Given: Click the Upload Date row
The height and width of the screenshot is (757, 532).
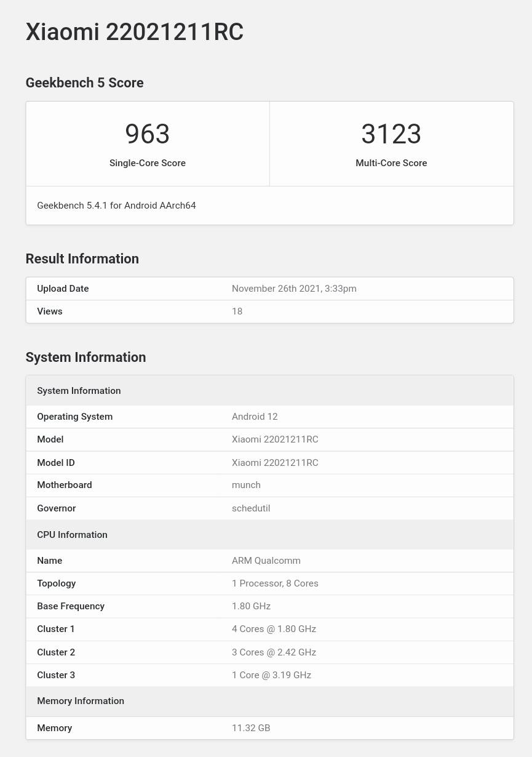Looking at the screenshot, I should pos(63,288).
